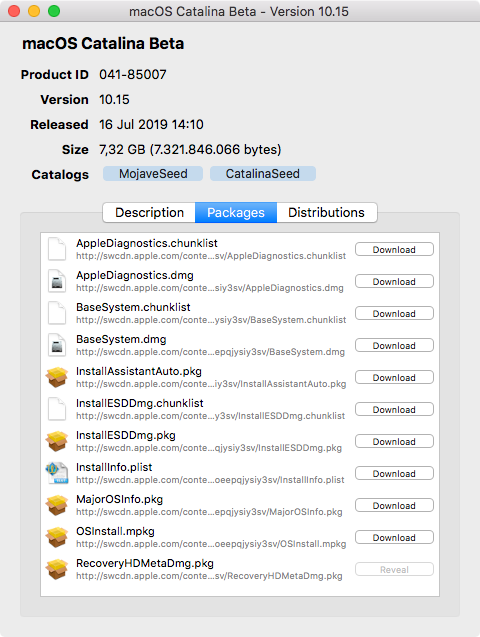
Task: Download InstallESDDmg.pkg
Action: [394, 442]
